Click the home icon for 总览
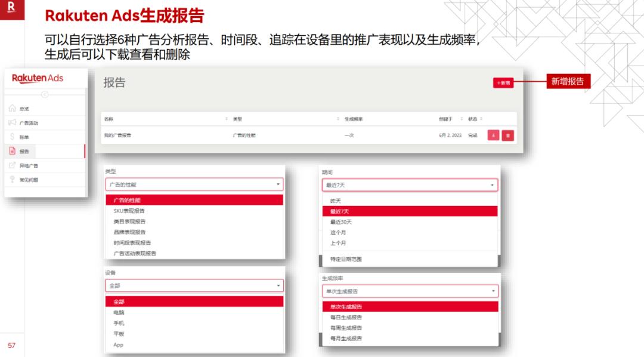 [12, 108]
